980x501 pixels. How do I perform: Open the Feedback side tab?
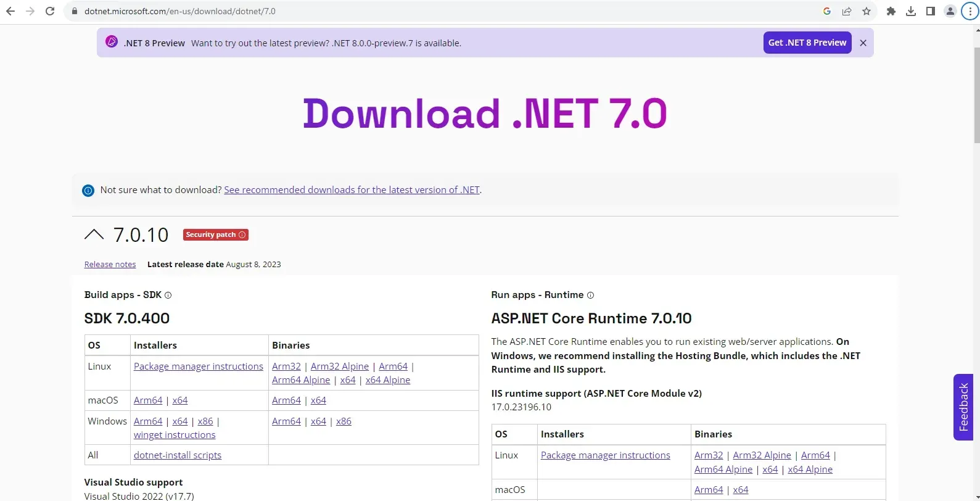pos(963,407)
